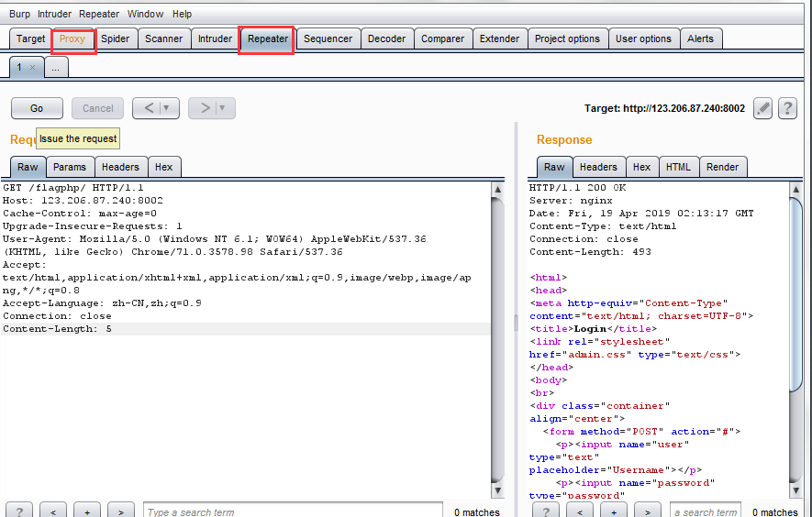Click Go to issue the request
The height and width of the screenshot is (517, 812).
(37, 108)
